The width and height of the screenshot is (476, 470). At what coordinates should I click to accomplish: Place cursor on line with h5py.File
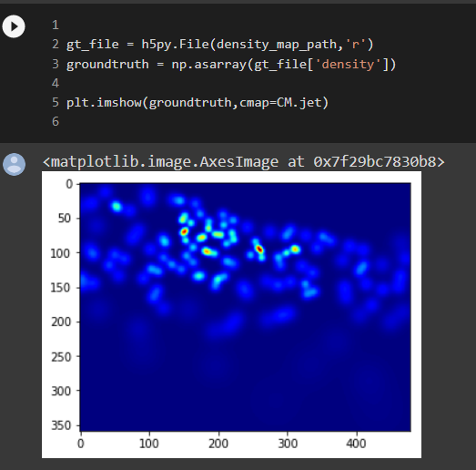point(219,45)
